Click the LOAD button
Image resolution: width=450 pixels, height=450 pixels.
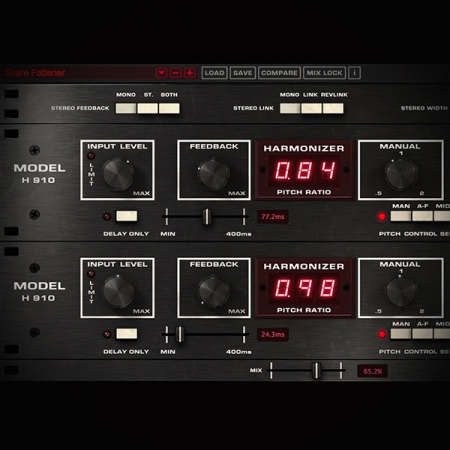pos(215,73)
